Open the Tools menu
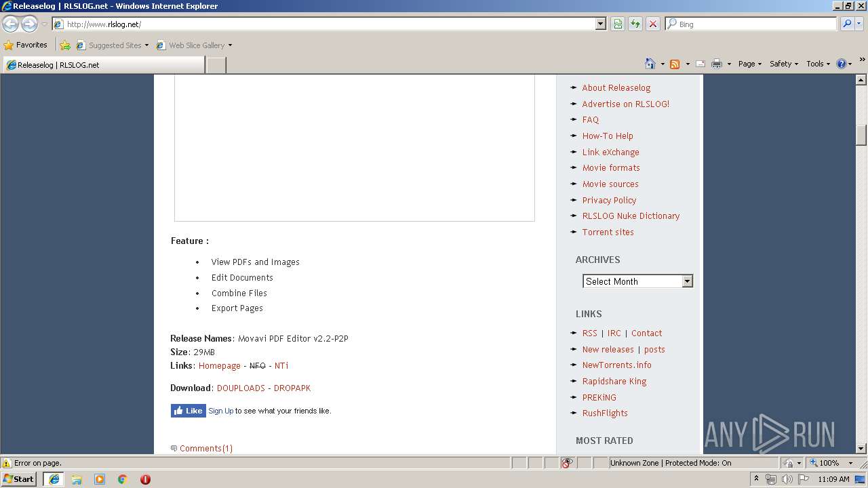 point(818,64)
